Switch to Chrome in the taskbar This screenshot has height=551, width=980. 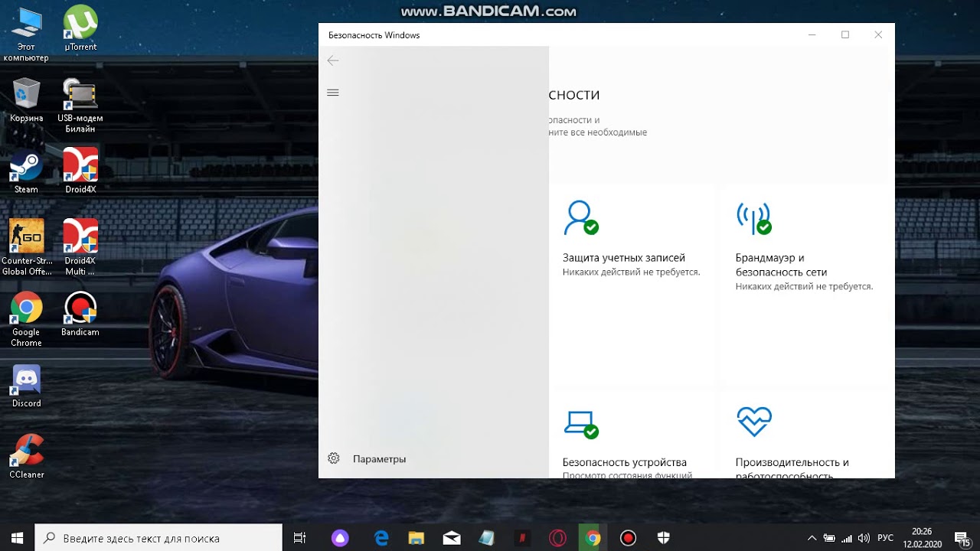(x=593, y=538)
